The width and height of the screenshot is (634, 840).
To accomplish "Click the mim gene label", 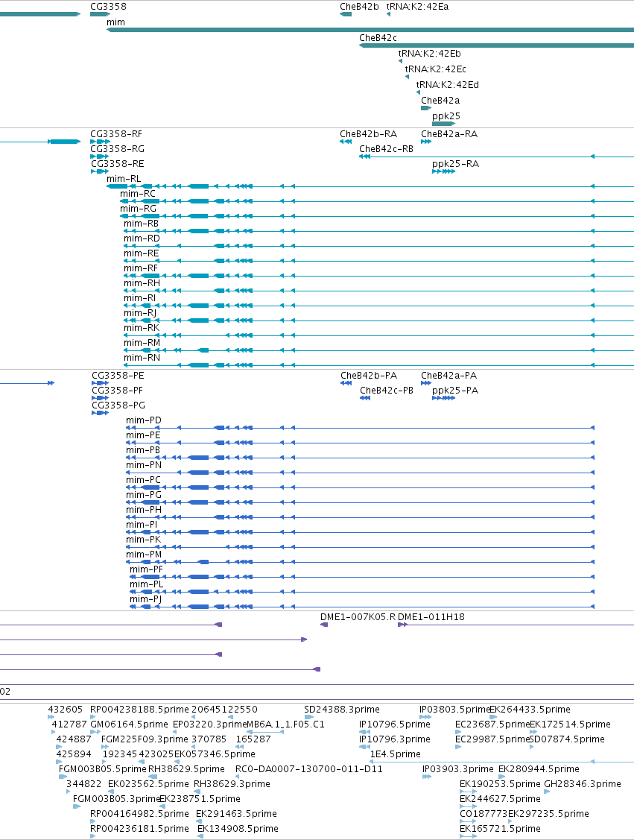I will pos(115,22).
